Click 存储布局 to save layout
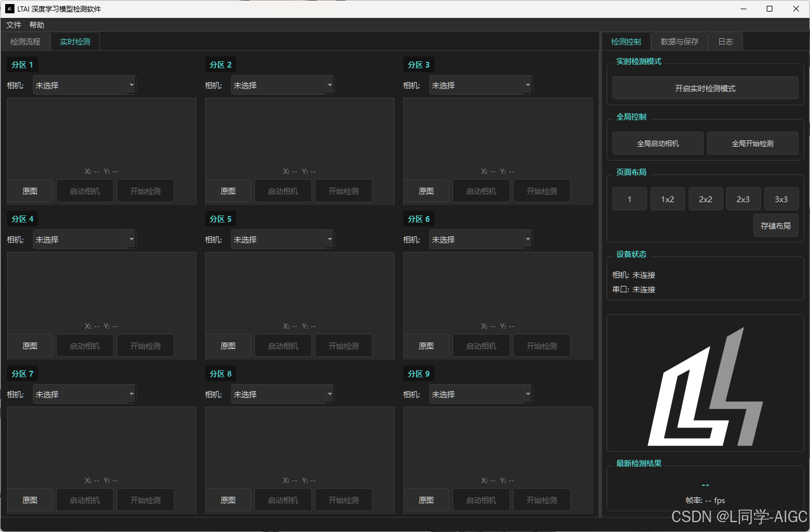The image size is (810, 532). (x=776, y=226)
